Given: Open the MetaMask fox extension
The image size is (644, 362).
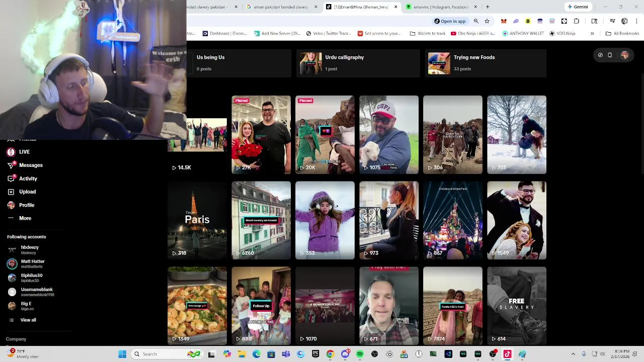Looking at the screenshot, I should [504, 21].
